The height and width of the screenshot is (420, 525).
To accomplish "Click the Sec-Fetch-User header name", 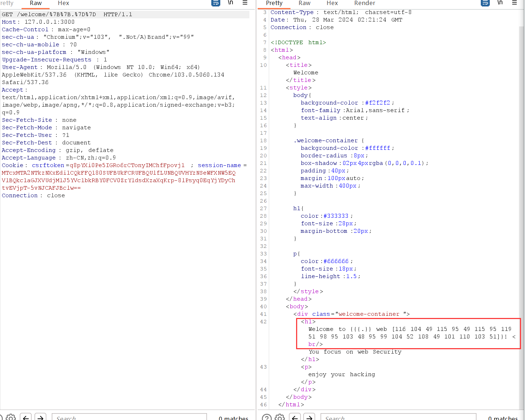I will coord(27,135).
